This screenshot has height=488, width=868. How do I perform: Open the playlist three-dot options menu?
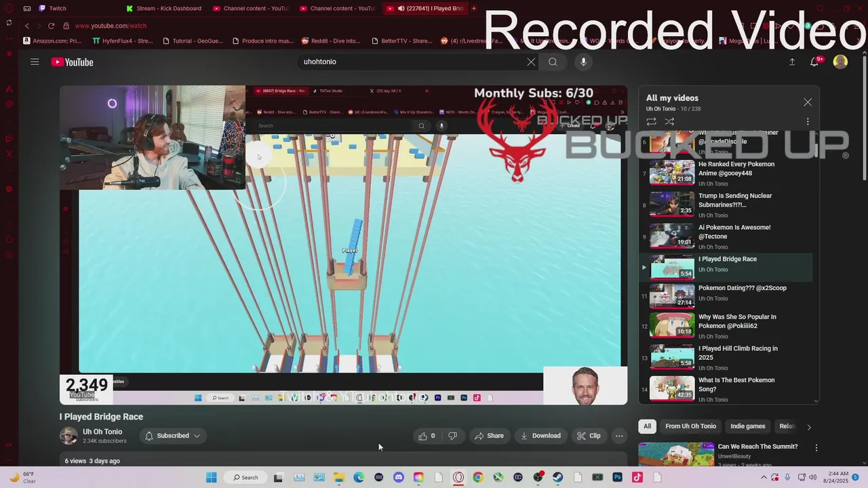pyautogui.click(x=808, y=122)
